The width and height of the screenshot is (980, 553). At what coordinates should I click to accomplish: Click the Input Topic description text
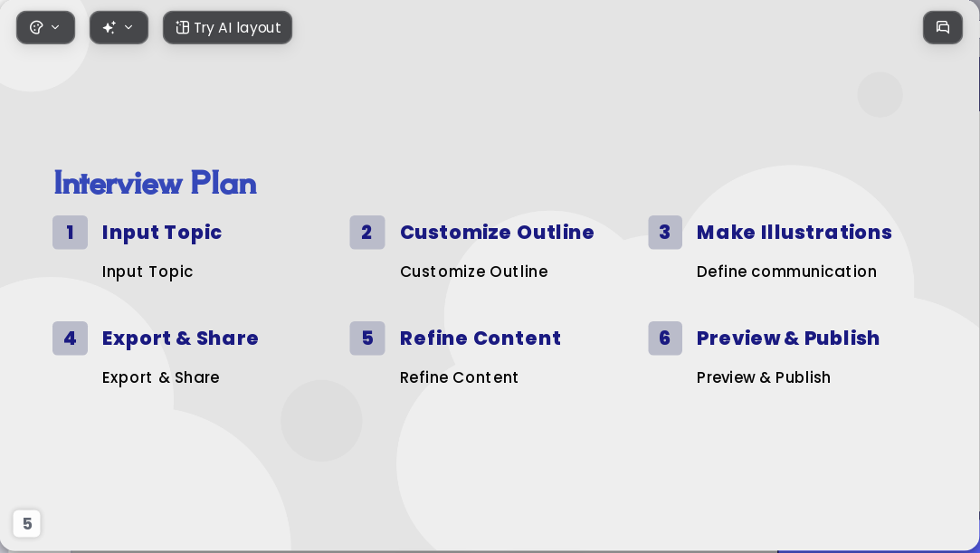[x=147, y=272]
